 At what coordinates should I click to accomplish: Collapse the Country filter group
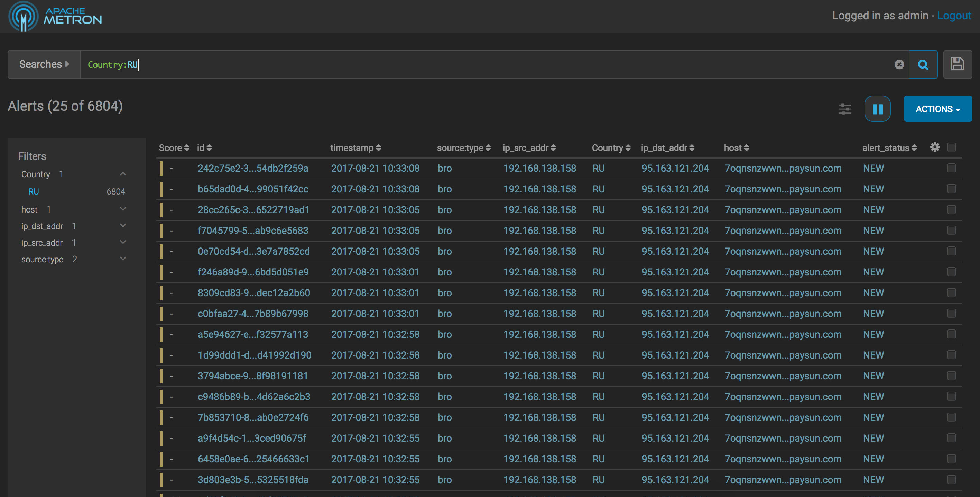click(x=123, y=174)
